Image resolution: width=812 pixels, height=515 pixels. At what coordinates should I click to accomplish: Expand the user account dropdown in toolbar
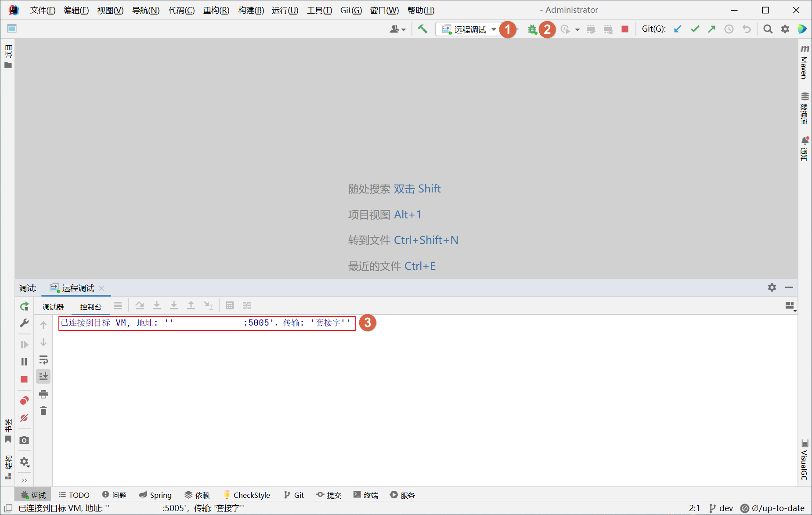pyautogui.click(x=397, y=29)
